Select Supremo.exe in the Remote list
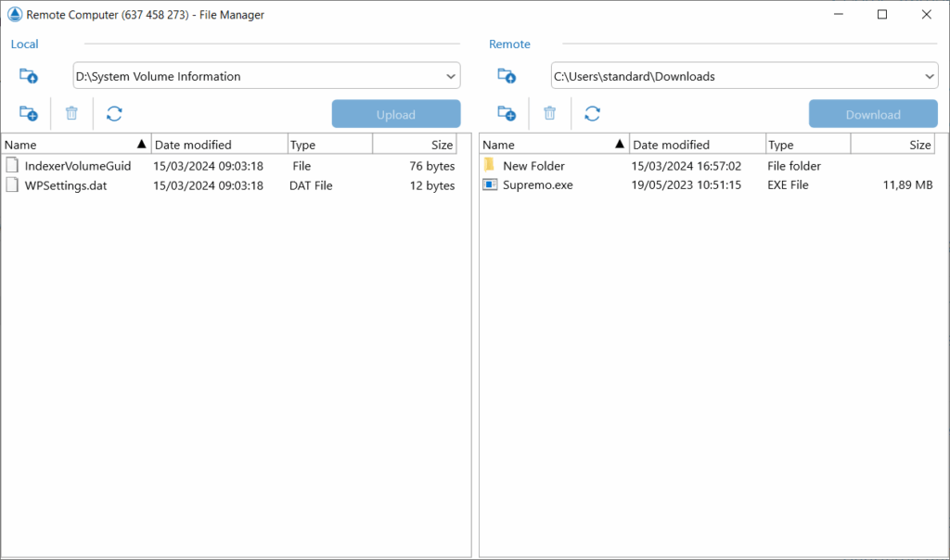950x560 pixels. 538,185
